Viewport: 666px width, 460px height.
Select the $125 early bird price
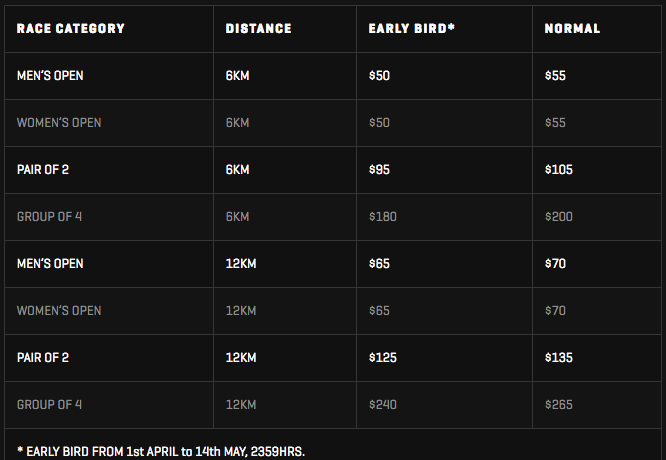pos(383,358)
